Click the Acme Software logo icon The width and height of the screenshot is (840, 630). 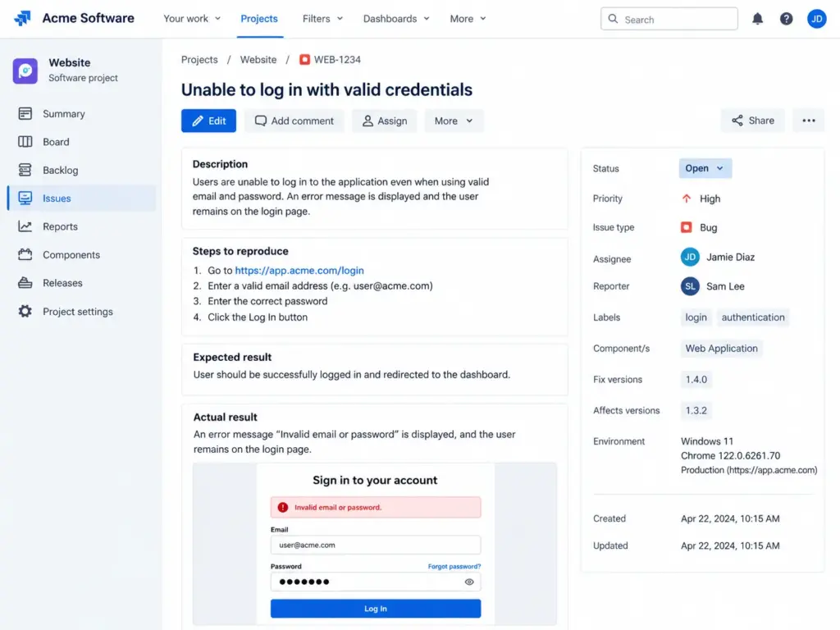[22, 18]
